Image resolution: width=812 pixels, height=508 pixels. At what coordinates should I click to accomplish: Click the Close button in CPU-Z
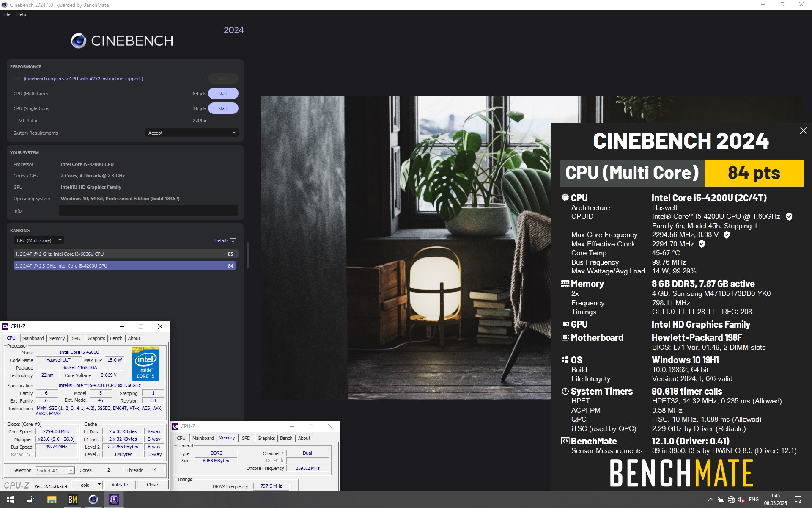pos(152,485)
